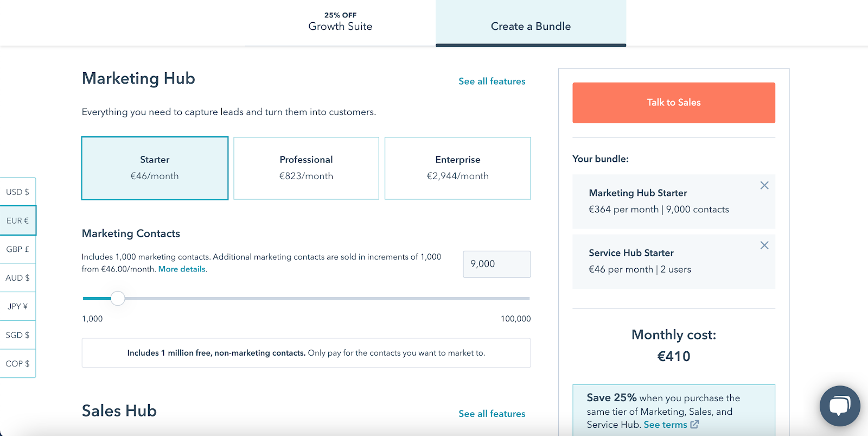Open See all features for Sales Hub
Image resolution: width=868 pixels, height=436 pixels.
click(492, 413)
